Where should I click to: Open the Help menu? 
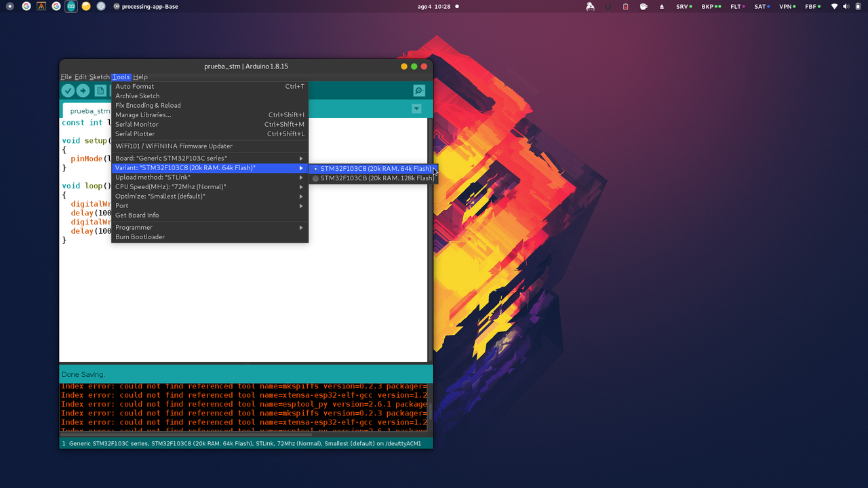[x=140, y=77]
